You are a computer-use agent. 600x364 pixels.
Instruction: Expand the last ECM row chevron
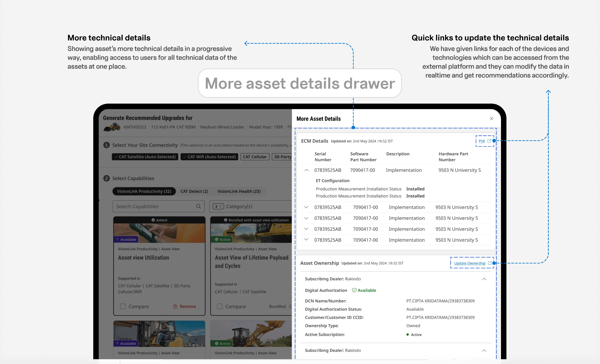pos(306,240)
